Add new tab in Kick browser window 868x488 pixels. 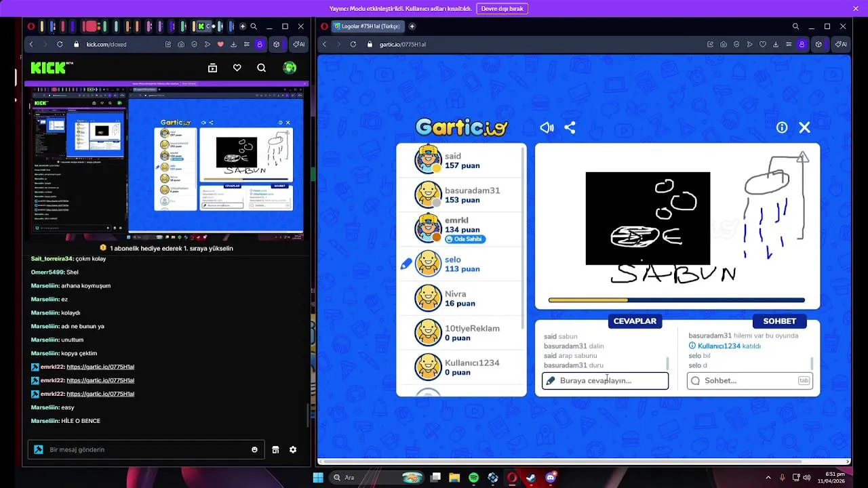tap(243, 26)
